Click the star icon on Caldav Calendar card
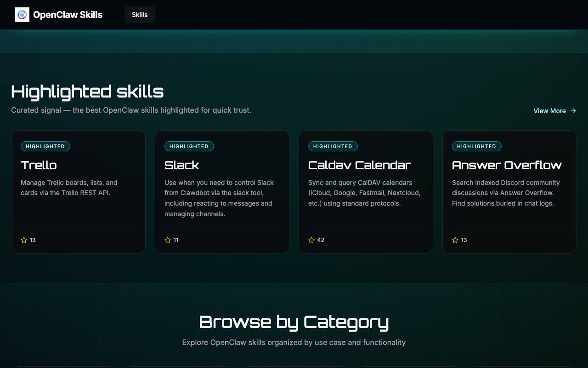Screen dimensions: 588x368 [x=311, y=240]
